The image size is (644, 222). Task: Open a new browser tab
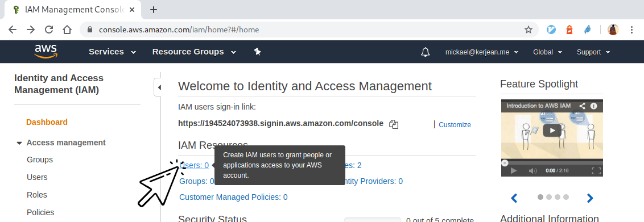pyautogui.click(x=153, y=10)
